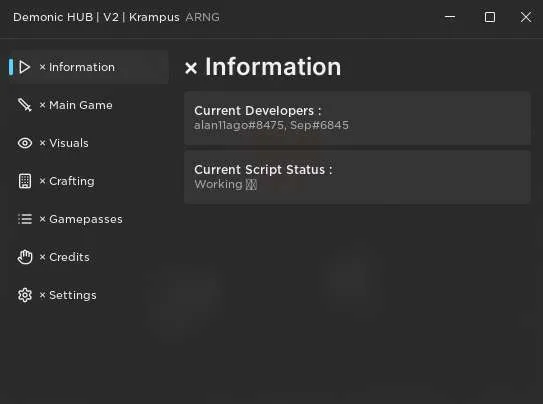Click the eye icon for Visuals

tap(25, 143)
